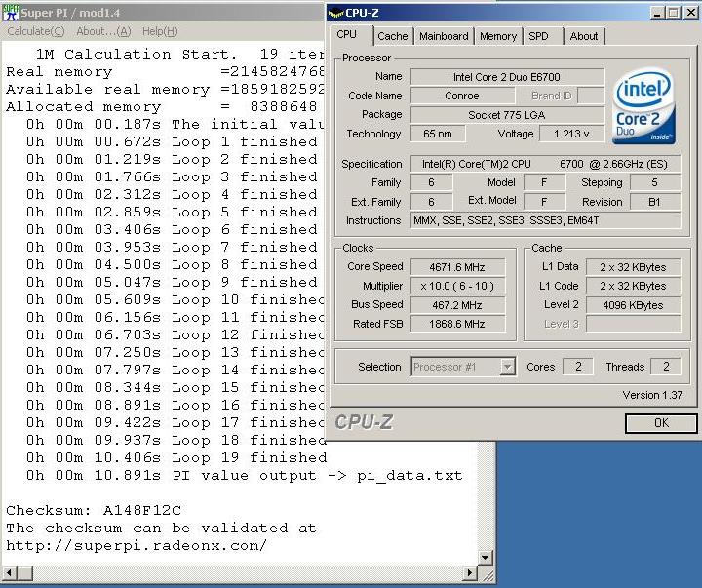The image size is (702, 588).
Task: Click the Rated FSB value '1868.6 MHz'
Action: (x=457, y=324)
